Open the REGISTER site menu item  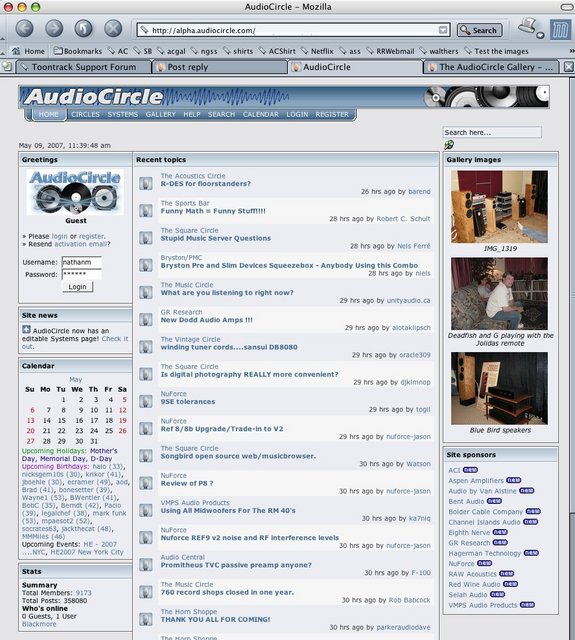point(332,114)
